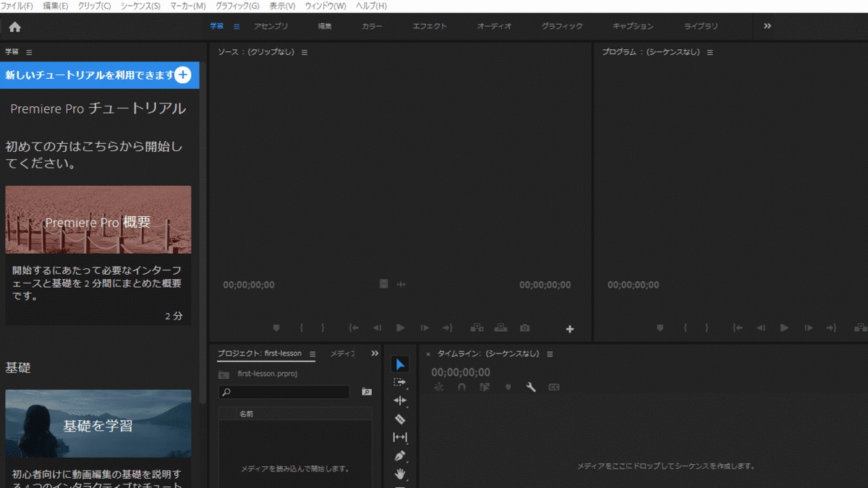
Task: Add marker in Timeline panel
Action: coord(508,388)
